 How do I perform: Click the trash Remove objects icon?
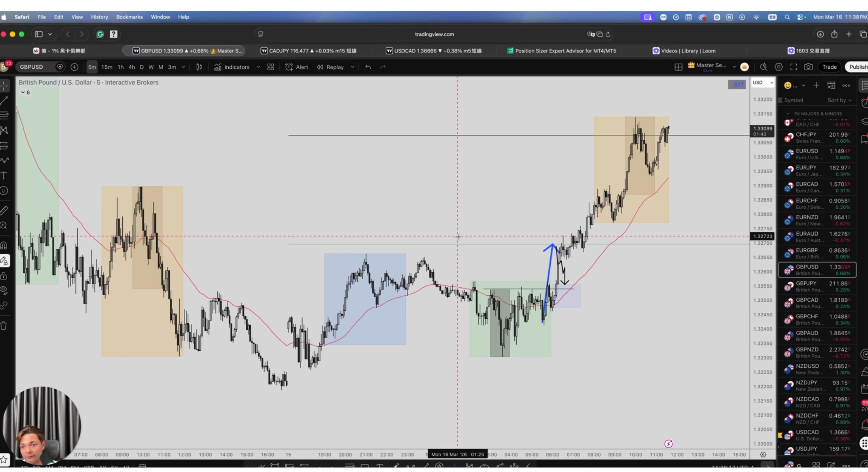(4, 325)
